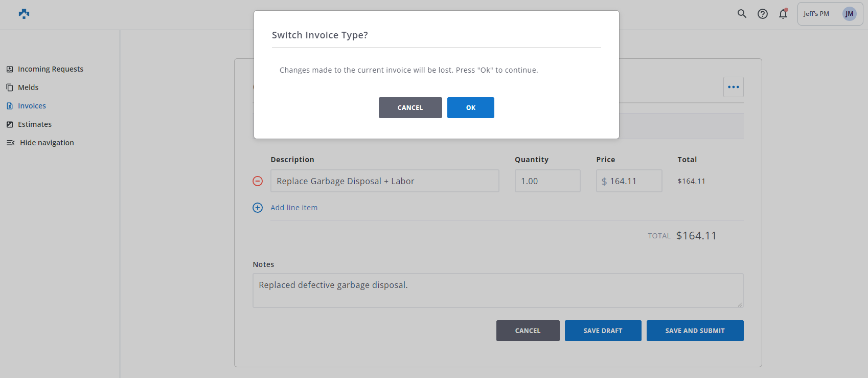Remove line item with red minus icon
The height and width of the screenshot is (378, 868).
pos(258,181)
